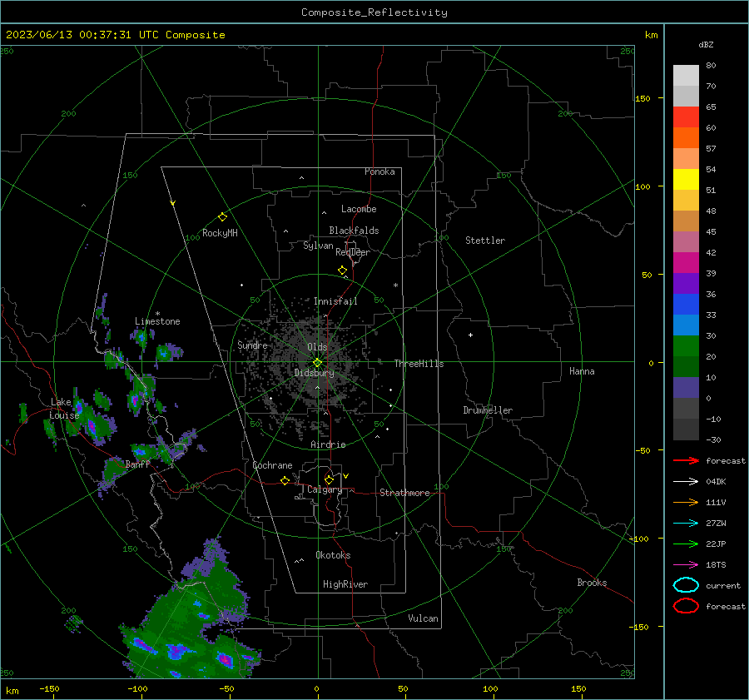Click the Blackfalds label
This screenshot has height=700, width=749.
click(354, 231)
